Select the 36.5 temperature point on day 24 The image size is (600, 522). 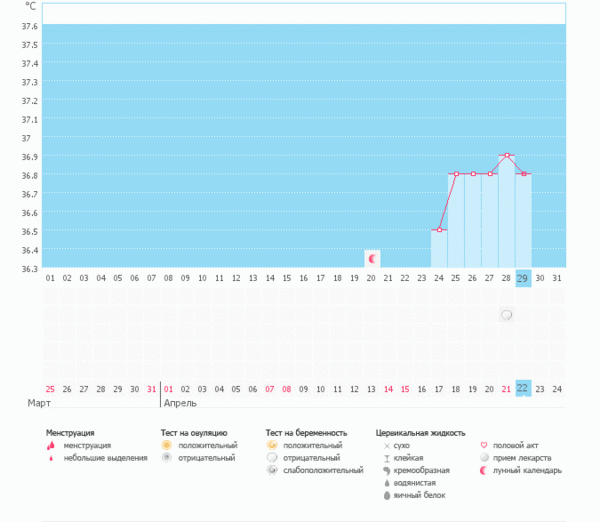coord(439,230)
